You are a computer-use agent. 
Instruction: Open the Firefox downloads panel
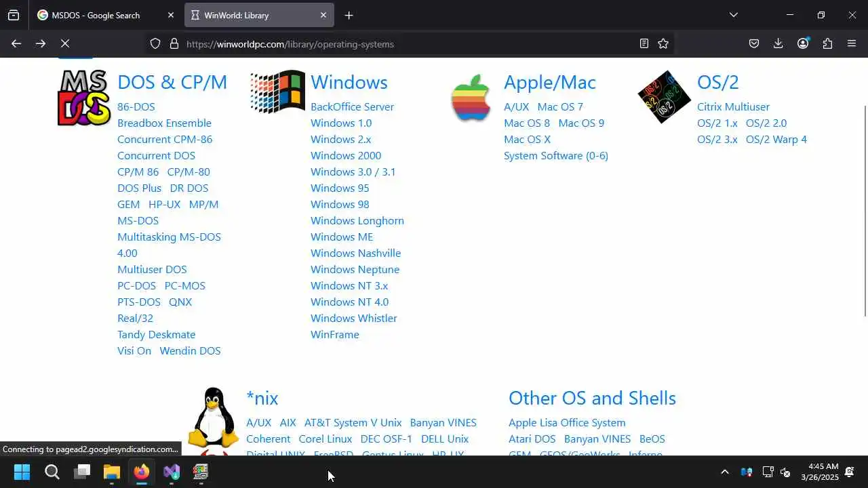click(x=778, y=43)
